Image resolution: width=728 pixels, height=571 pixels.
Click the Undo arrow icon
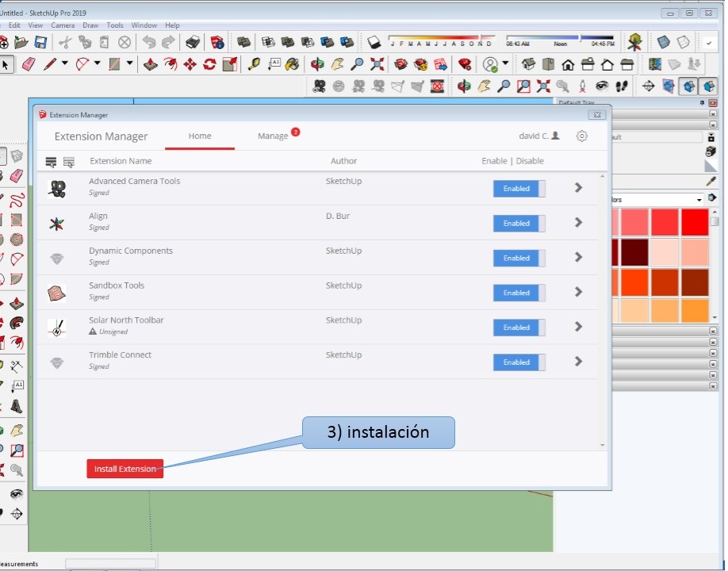click(x=148, y=43)
